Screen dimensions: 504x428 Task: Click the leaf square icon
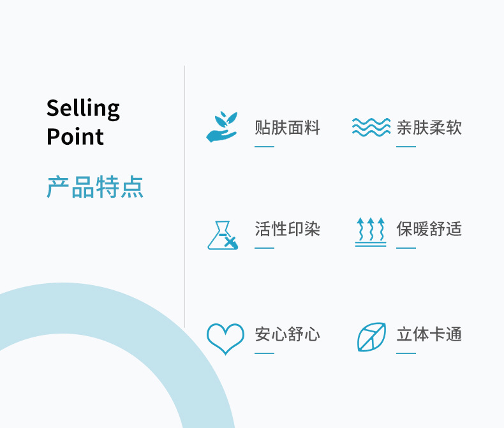point(371,337)
